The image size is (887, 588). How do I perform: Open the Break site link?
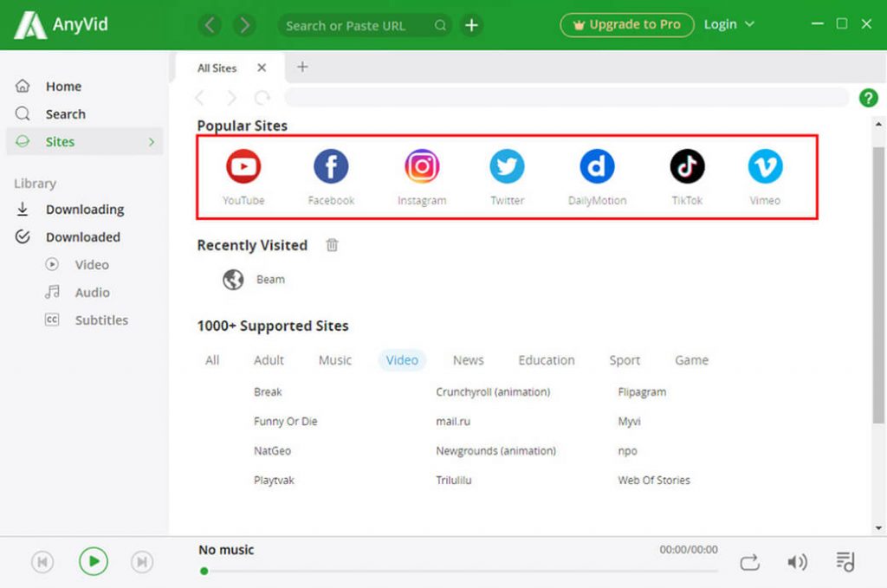pos(268,391)
